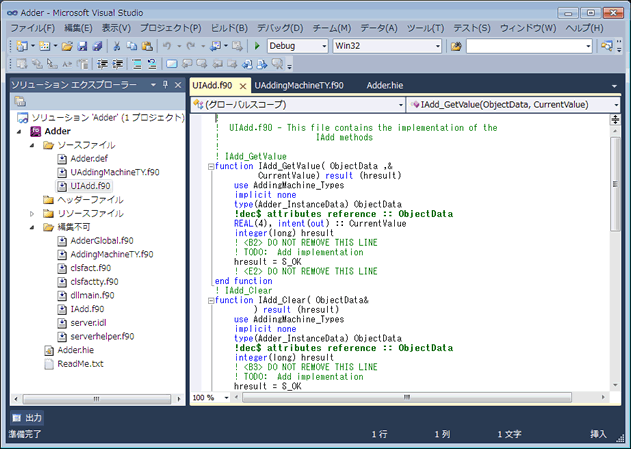
Task: Open the Win32 platform dropdown
Action: coord(437,46)
